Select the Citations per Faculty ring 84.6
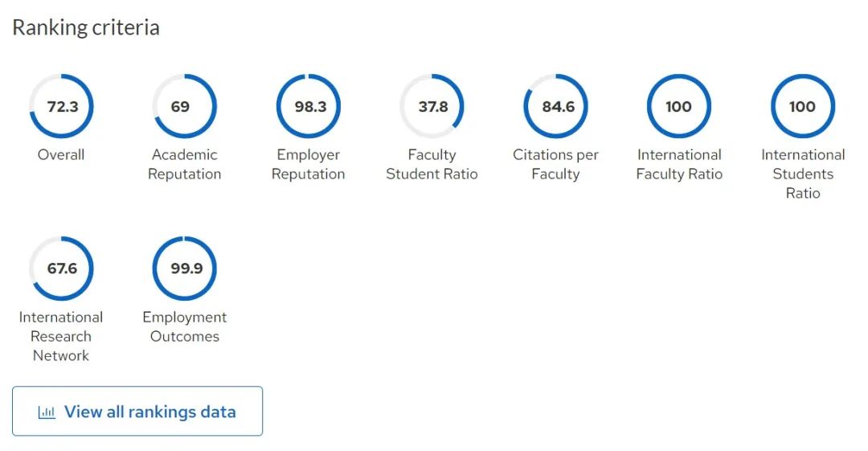Image resolution: width=868 pixels, height=451 pixels. 556,106
